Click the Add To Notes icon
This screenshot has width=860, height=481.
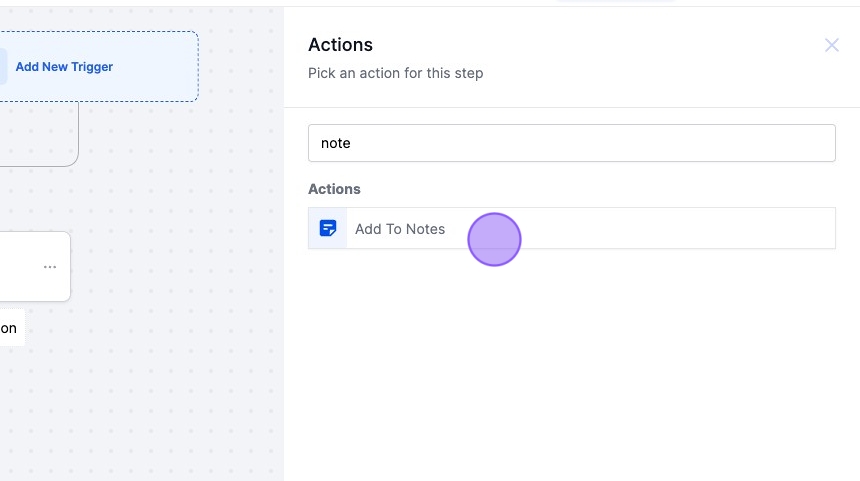coord(328,229)
